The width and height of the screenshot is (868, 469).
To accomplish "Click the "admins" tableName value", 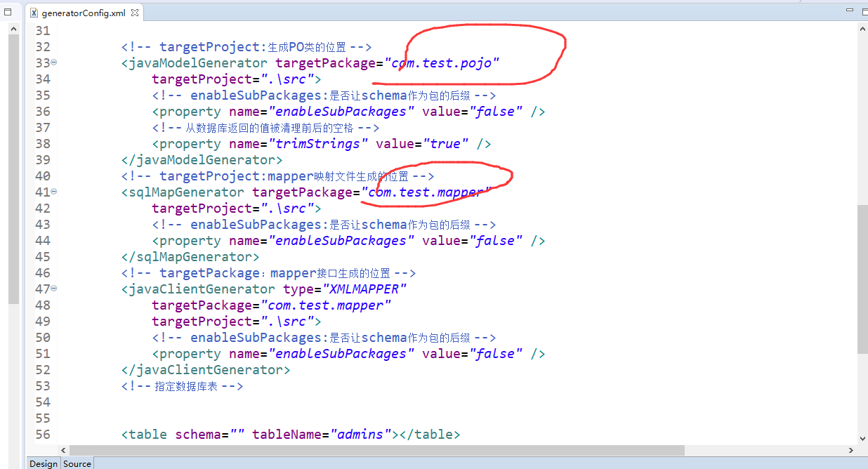I will (x=361, y=435).
